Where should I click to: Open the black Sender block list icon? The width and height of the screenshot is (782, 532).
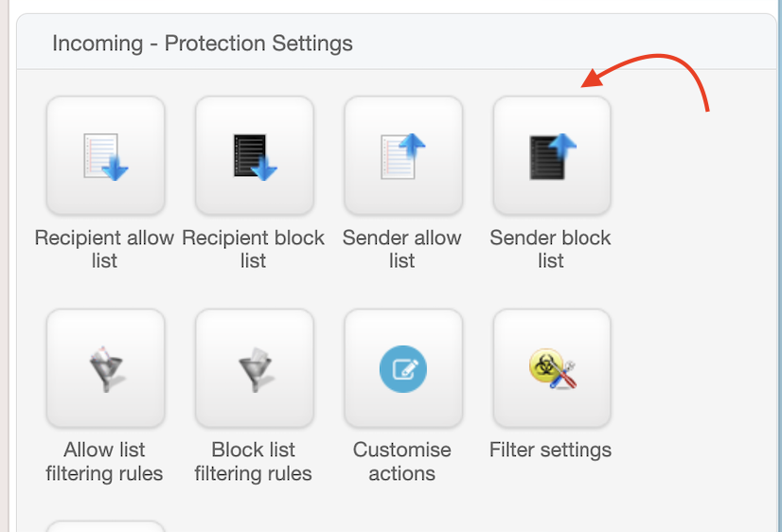click(x=552, y=155)
